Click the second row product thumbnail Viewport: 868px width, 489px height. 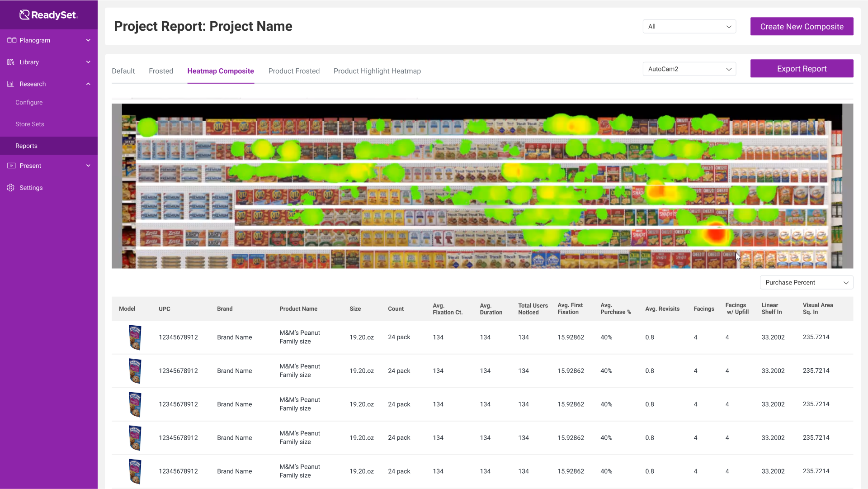click(135, 371)
